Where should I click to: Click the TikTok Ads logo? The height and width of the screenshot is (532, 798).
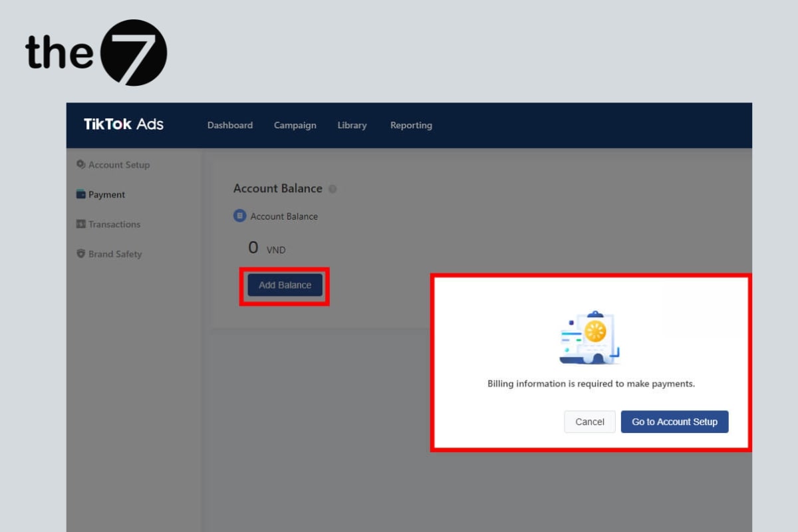point(124,124)
